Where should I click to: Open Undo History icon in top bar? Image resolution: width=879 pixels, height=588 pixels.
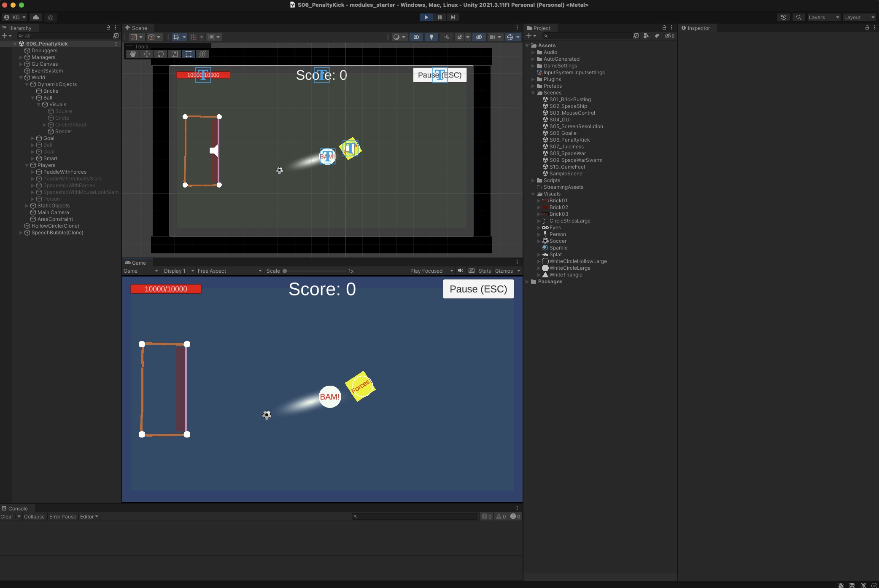tap(784, 17)
